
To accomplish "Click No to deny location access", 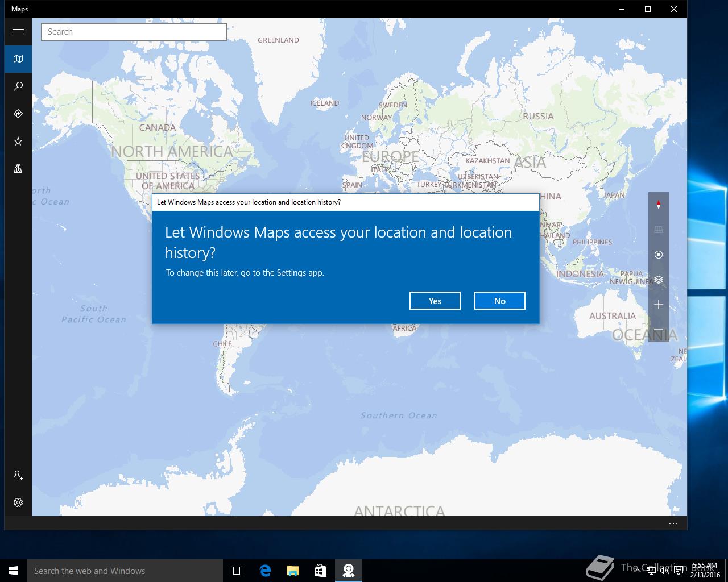I will click(x=500, y=301).
